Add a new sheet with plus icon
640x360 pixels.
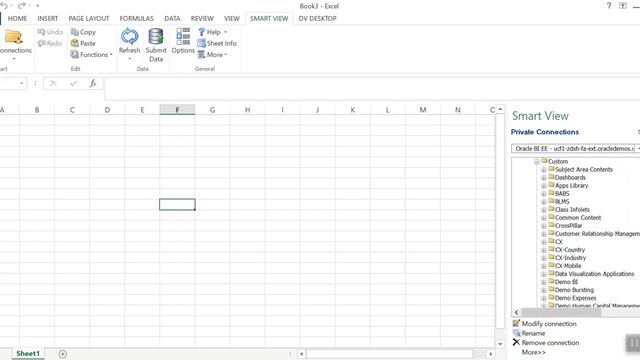62,354
